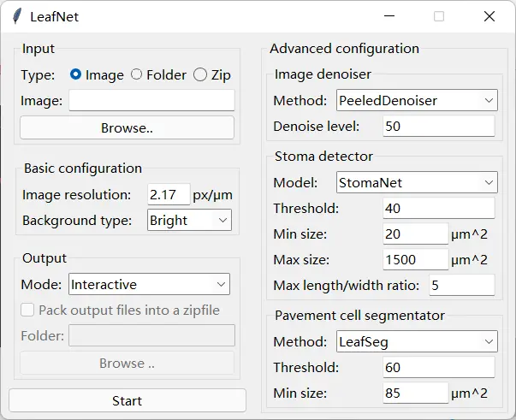Click the Image path input field
This screenshot has width=516, height=420.
(x=151, y=100)
